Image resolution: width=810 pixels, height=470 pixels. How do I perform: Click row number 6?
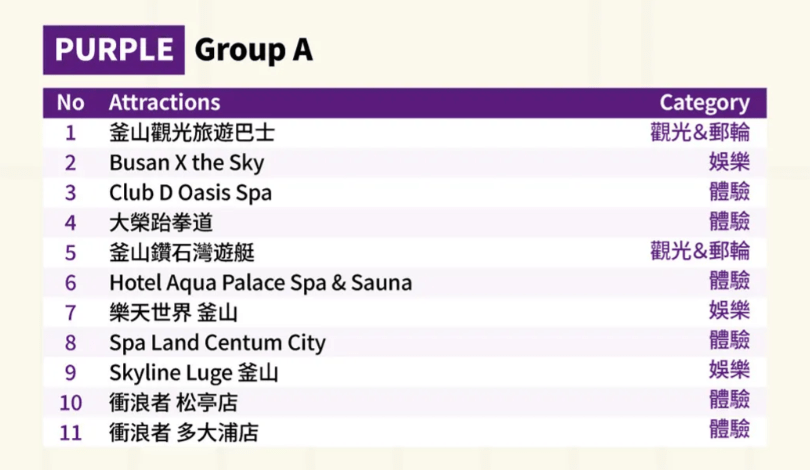pyautogui.click(x=70, y=283)
